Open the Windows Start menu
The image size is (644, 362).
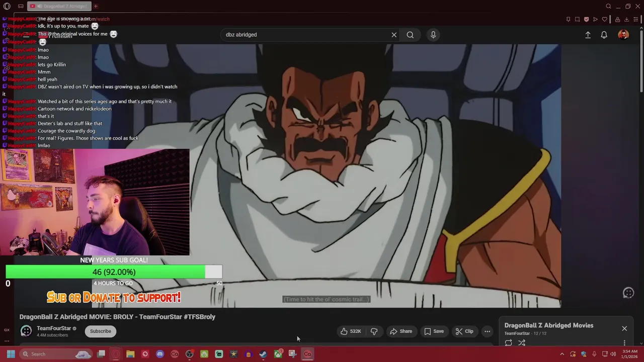click(x=11, y=354)
